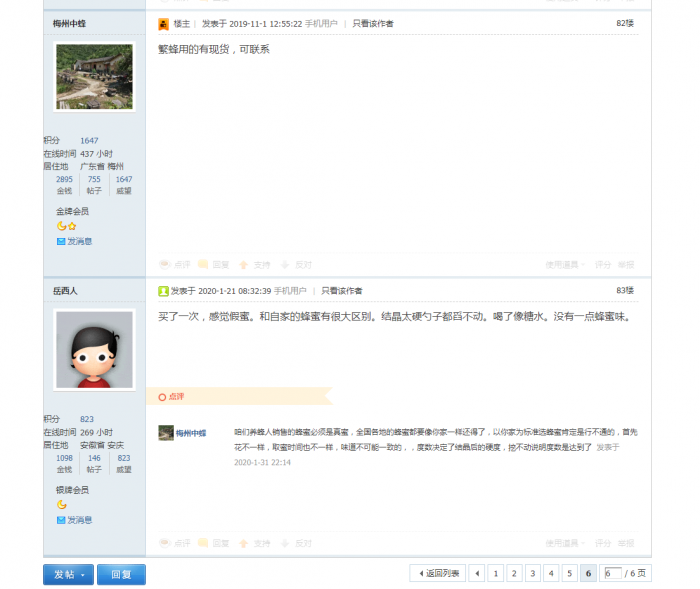Image resolution: width=700 pixels, height=589 pixels.
Task: Open the 发帖 new post dropdown button
Action: tap(68, 575)
